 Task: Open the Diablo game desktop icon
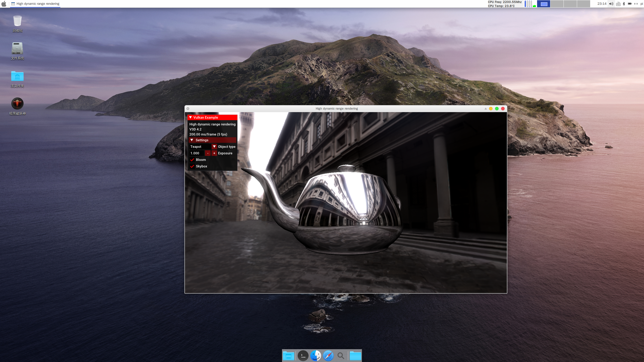pyautogui.click(x=17, y=104)
